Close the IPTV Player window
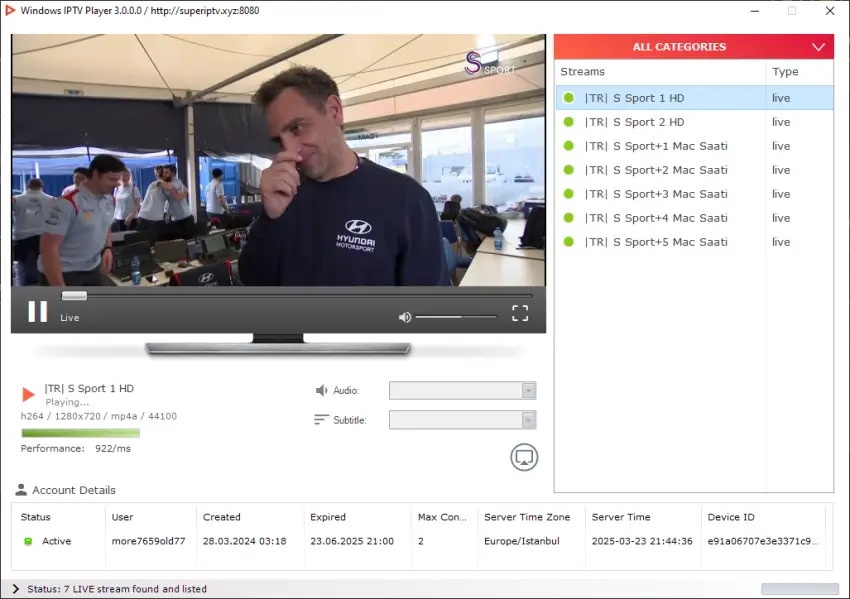850x599 pixels. tap(830, 11)
